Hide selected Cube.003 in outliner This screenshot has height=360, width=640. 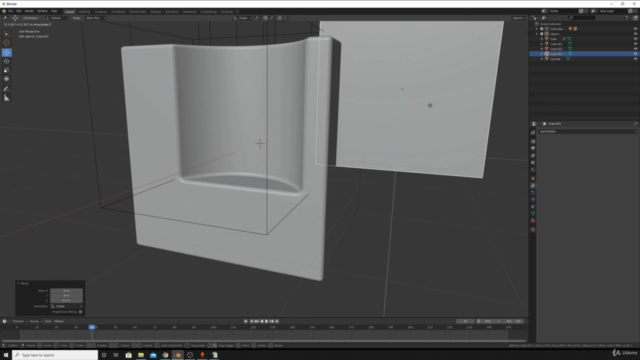pyautogui.click(x=635, y=54)
